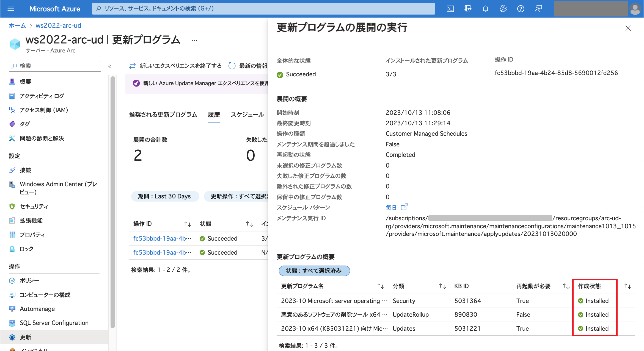Click the user account avatar
This screenshot has height=351, width=644.
point(635,9)
